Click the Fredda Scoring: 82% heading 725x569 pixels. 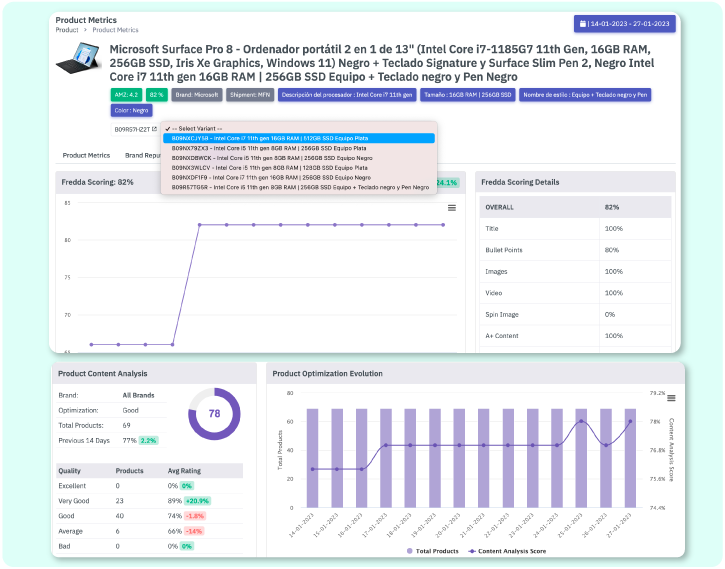98,182
